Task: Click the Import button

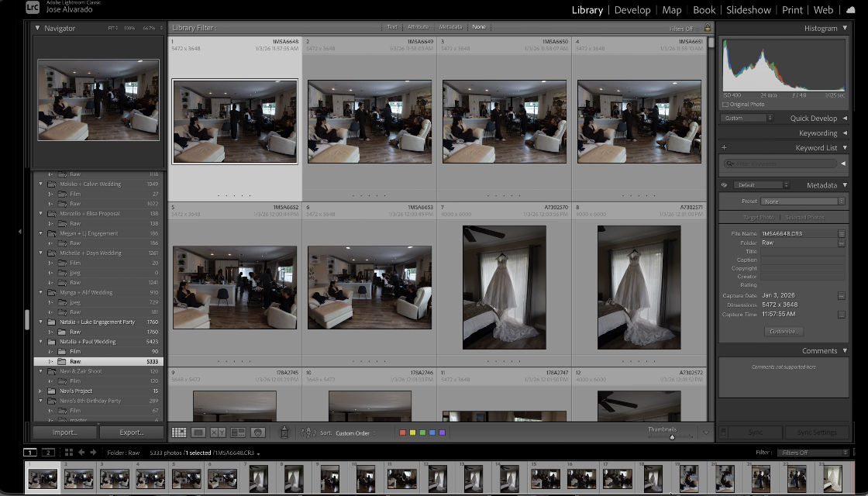Action: pos(64,432)
